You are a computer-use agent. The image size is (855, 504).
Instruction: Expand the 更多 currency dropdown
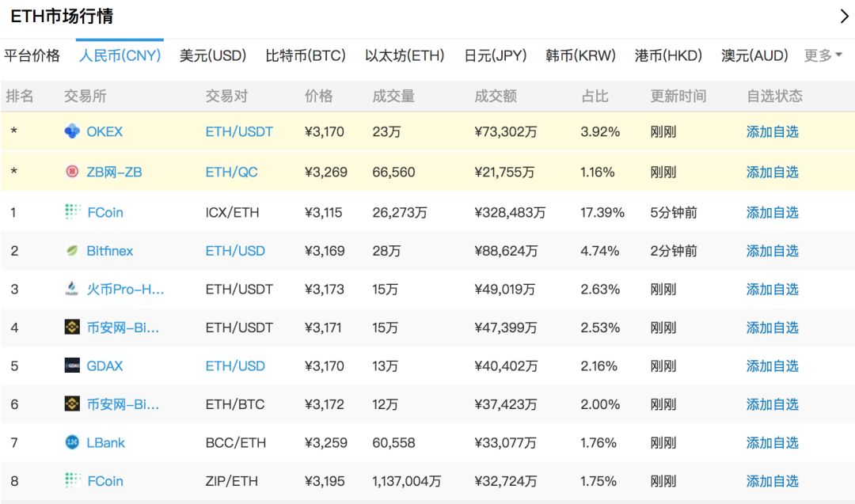point(823,55)
